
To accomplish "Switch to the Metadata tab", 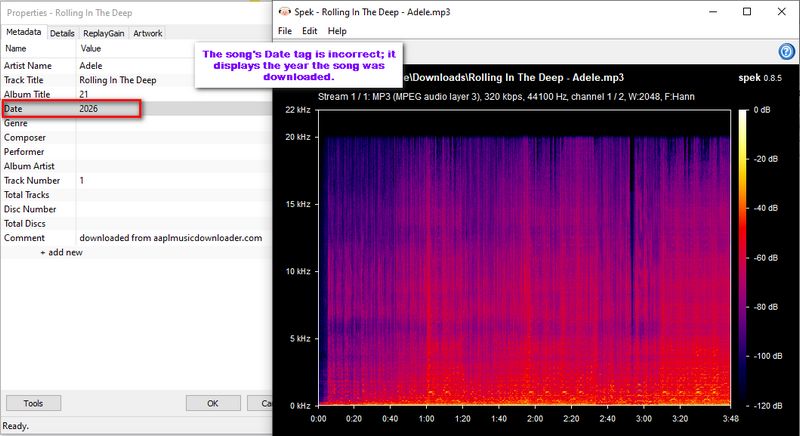I will [x=23, y=32].
